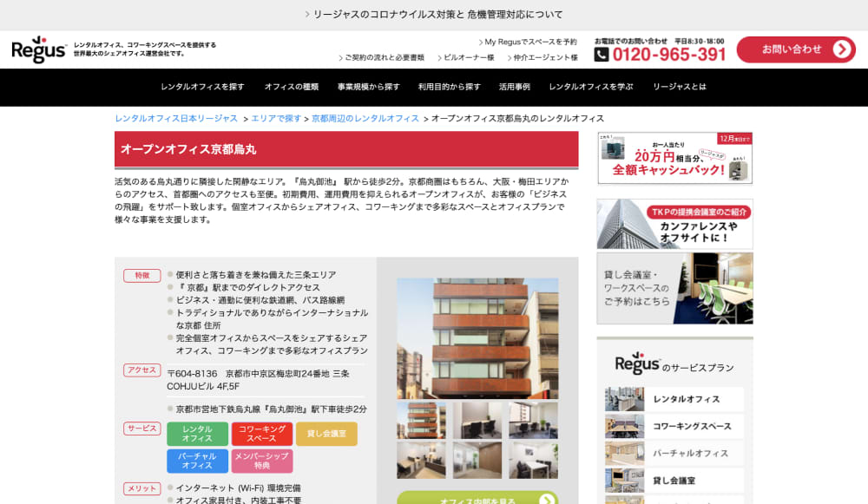The height and width of the screenshot is (504, 868).
Task: Go to エリアで探す breadcrumb
Action: click(276, 118)
